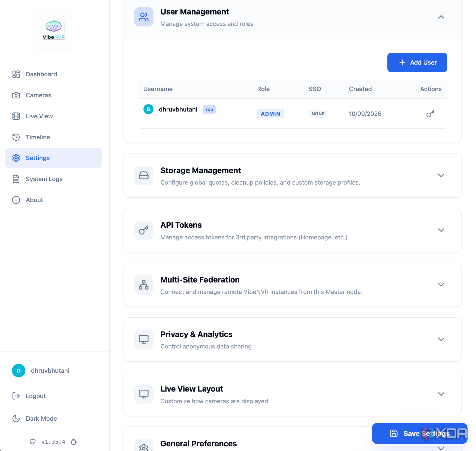Open the VibeNVR logo home link
This screenshot has width=476, height=451.
click(54, 29)
